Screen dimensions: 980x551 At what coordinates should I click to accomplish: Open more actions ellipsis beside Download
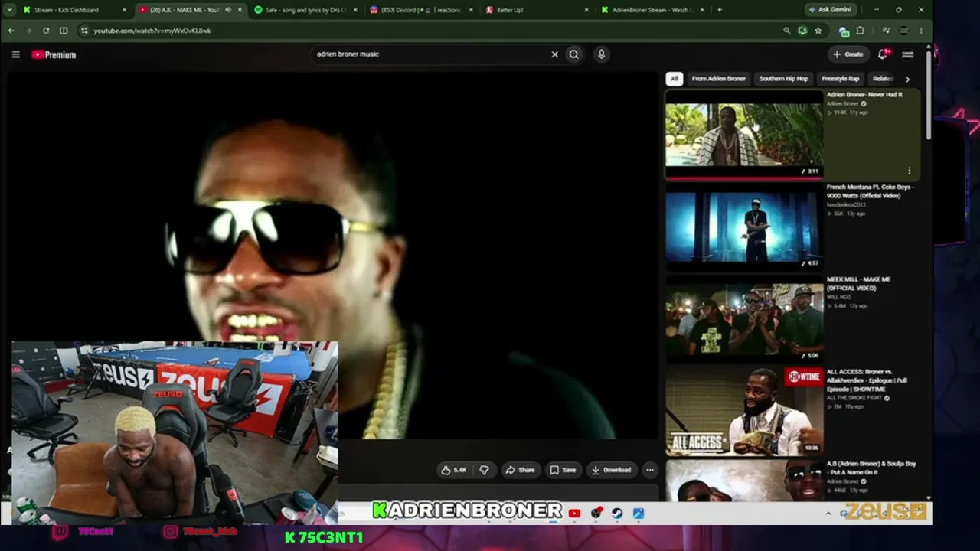click(x=649, y=470)
